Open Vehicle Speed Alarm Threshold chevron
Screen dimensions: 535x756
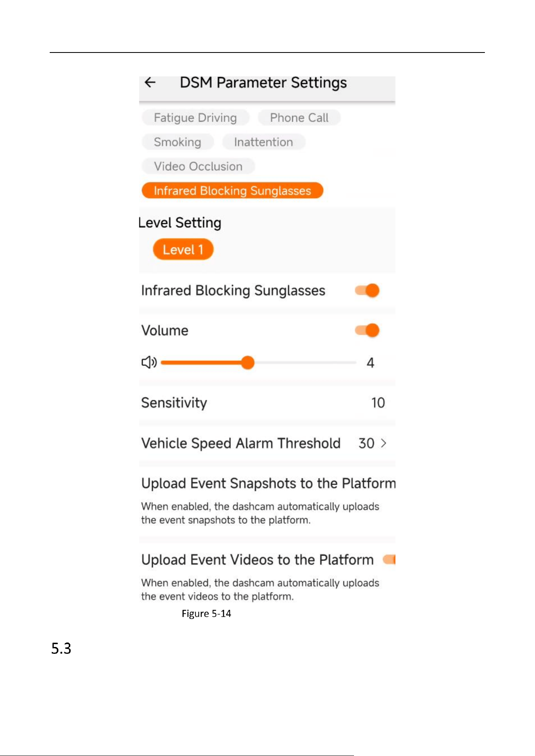pyautogui.click(x=383, y=443)
